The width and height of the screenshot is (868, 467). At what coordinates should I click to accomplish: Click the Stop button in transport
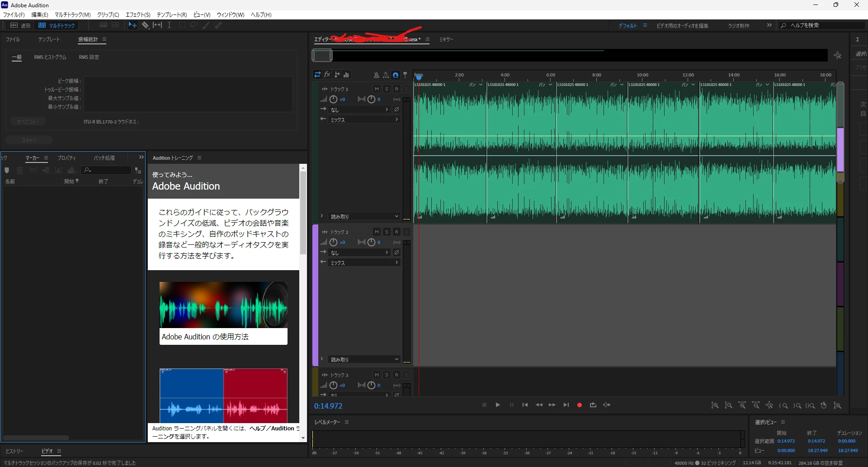[x=484, y=405]
